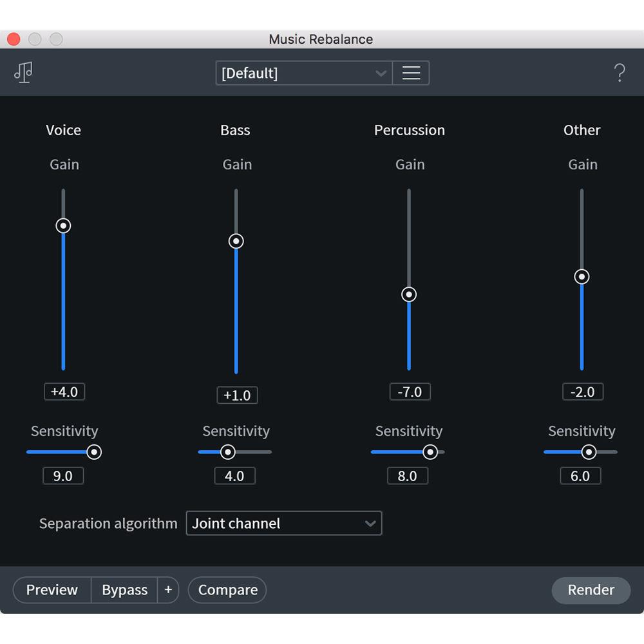Click the Voice section heading
The height and width of the screenshot is (644, 644).
tap(62, 130)
